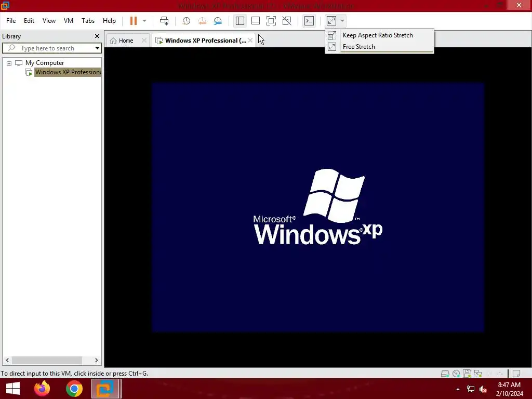Screen dimensions: 532x399
Task: Close the Library panel
Action: pyautogui.click(x=97, y=36)
